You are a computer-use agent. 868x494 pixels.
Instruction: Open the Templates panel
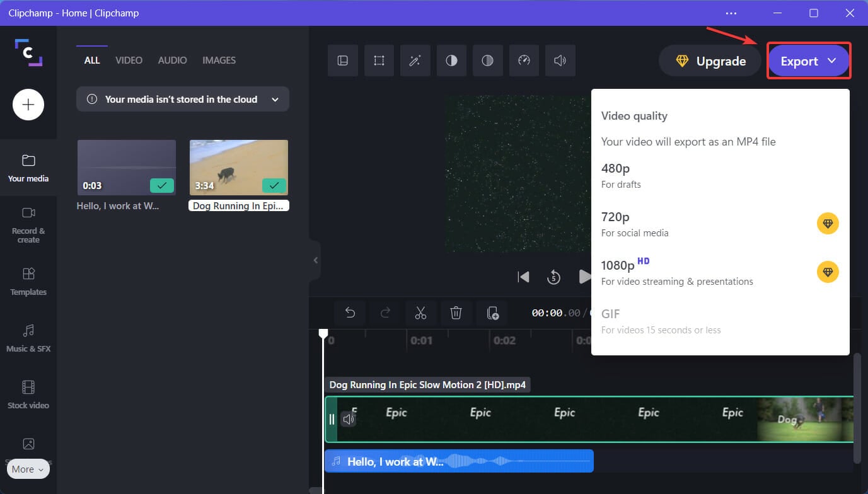[28, 282]
